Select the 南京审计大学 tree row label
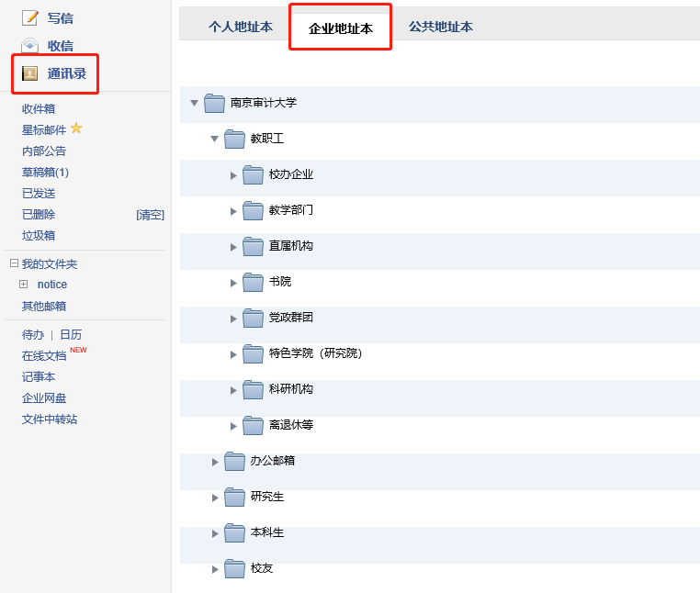Viewport: 700px width, 593px height. point(264,103)
